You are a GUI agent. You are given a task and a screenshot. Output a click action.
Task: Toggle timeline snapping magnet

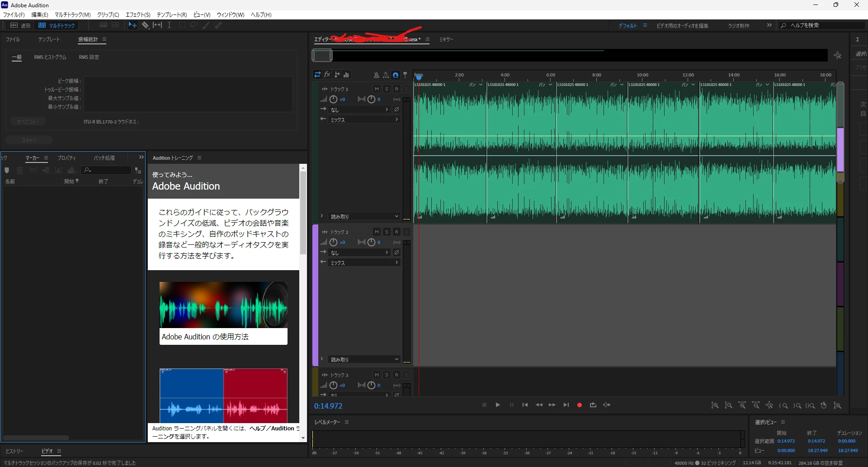tap(396, 75)
